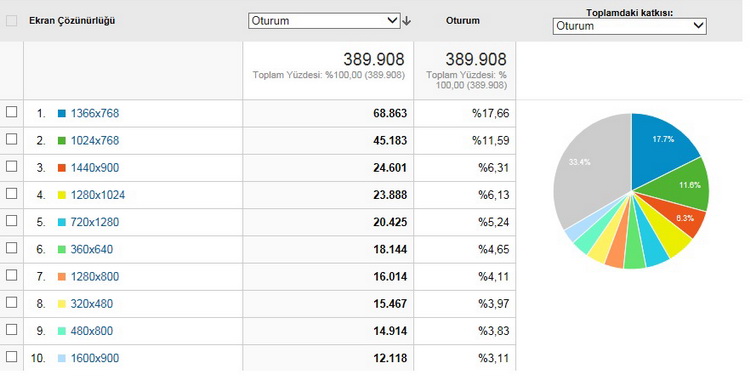The height and width of the screenshot is (392, 750).
Task: Click the light blue swatch beside 1600x900
Action: click(x=62, y=358)
